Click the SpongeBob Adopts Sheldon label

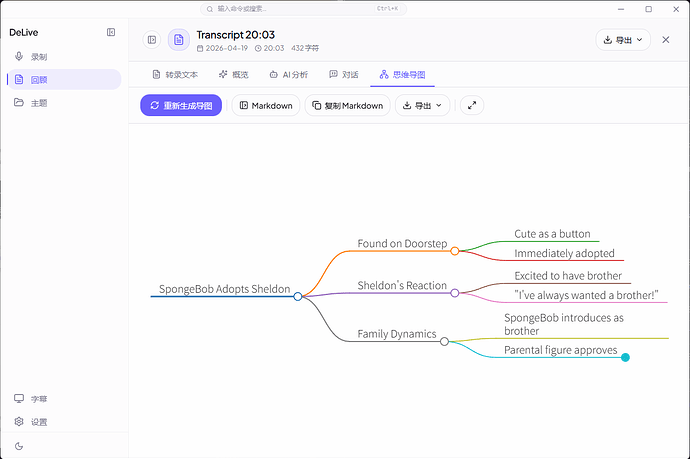pos(224,289)
